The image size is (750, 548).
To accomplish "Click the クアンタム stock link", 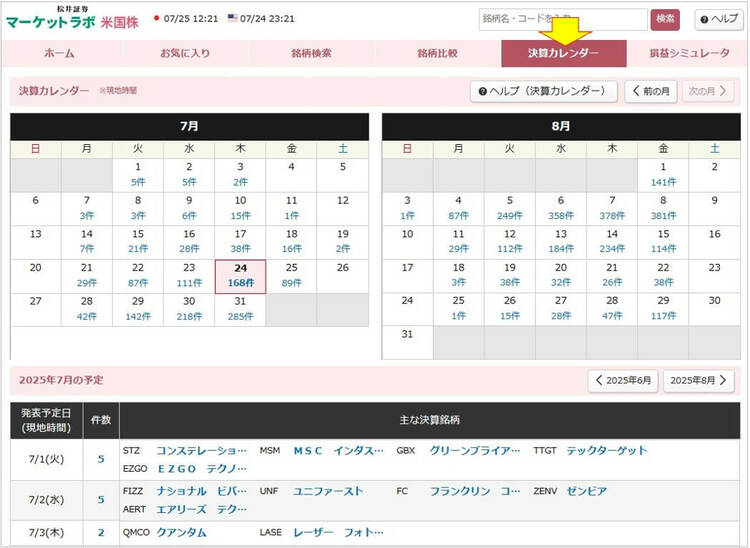I will (x=181, y=533).
